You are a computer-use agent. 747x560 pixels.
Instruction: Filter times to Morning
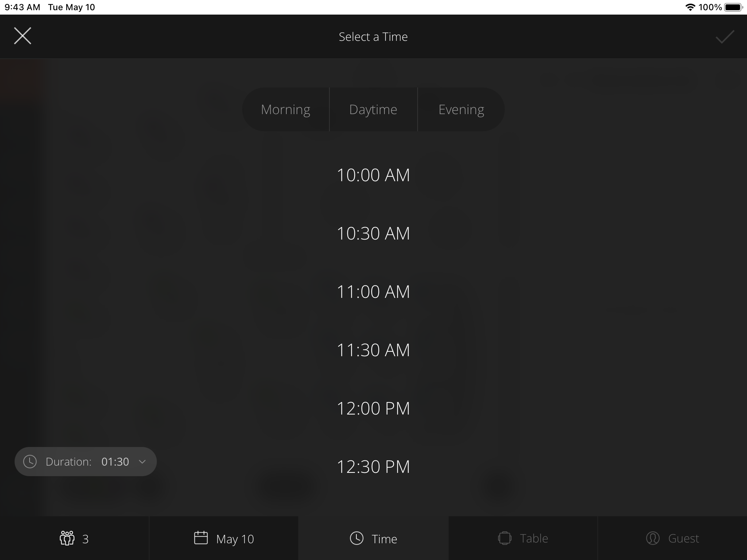(x=286, y=109)
